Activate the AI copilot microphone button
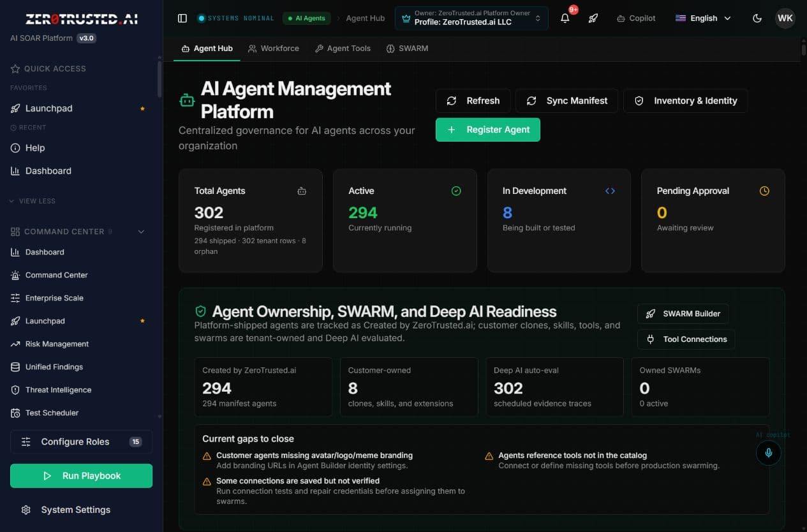 coord(769,453)
